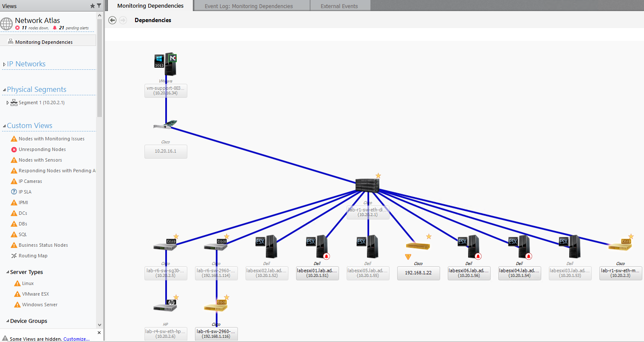644x342 pixels.
Task: Select the labesxi05 ESX server icon
Action: pos(367,247)
